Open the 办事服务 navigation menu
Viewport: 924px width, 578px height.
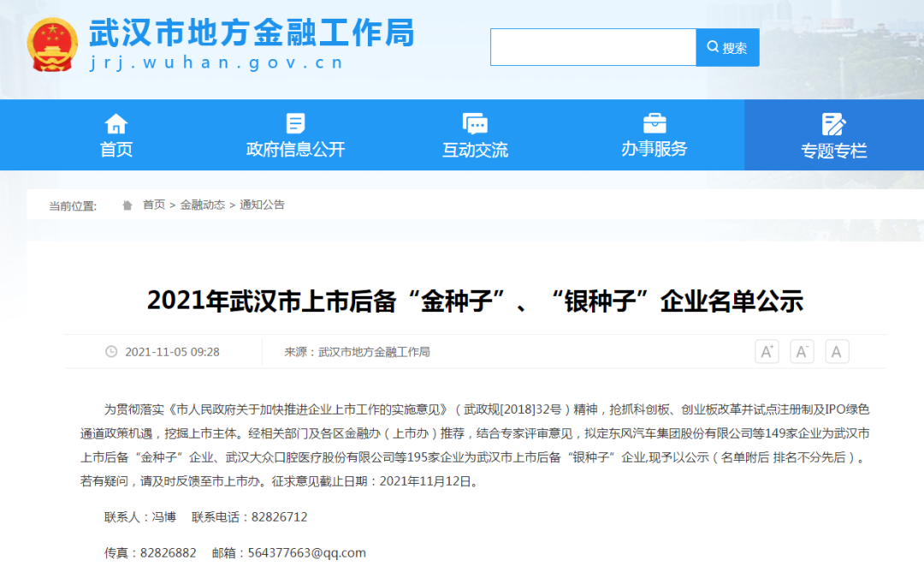click(654, 136)
